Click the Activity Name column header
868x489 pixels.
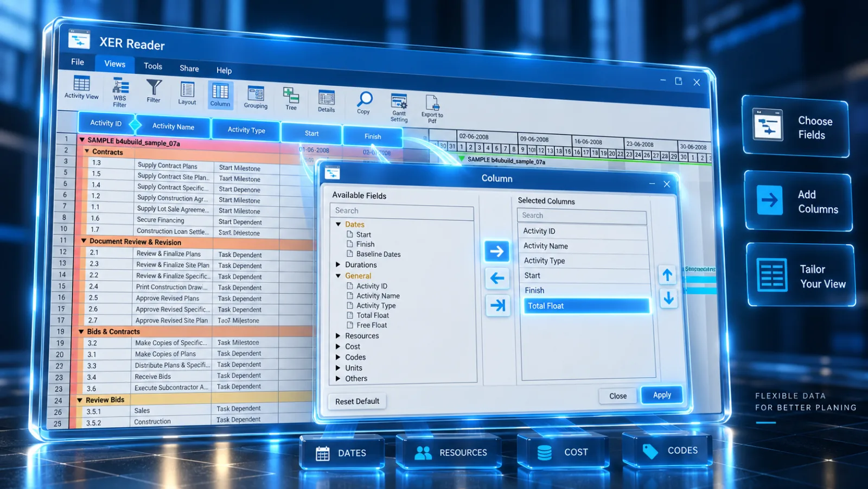[x=174, y=126]
